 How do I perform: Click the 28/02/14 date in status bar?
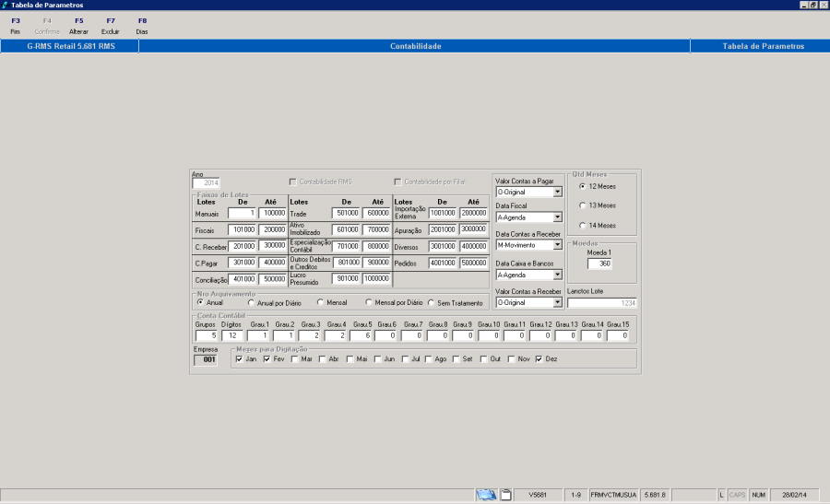[x=795, y=495]
